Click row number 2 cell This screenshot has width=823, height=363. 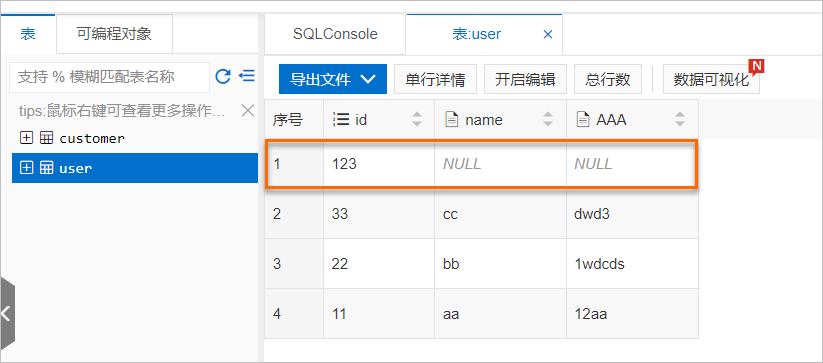(294, 214)
